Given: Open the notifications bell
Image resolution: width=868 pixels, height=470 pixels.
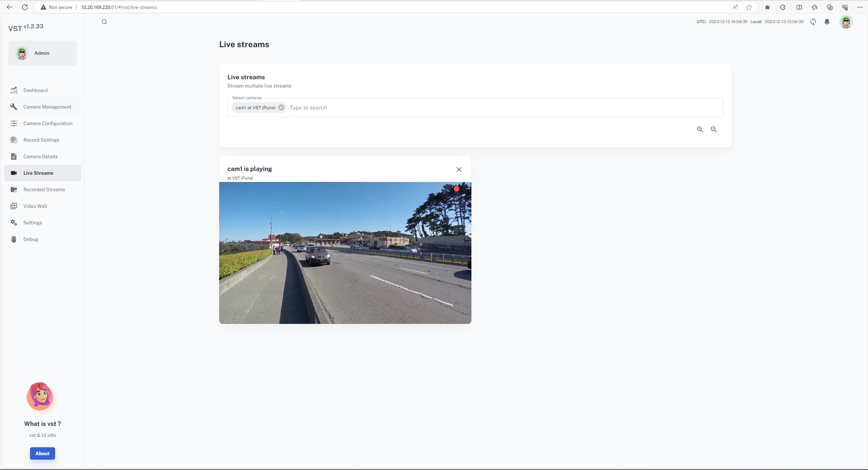Looking at the screenshot, I should coord(827,22).
